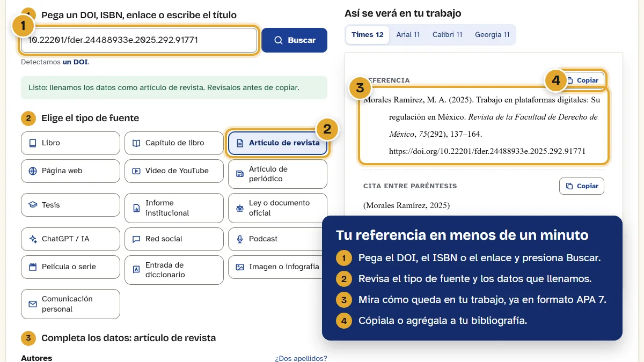Click the copy icon in the parenthetical Copiar button
Viewport: 644px width, 362px height.
(569, 186)
